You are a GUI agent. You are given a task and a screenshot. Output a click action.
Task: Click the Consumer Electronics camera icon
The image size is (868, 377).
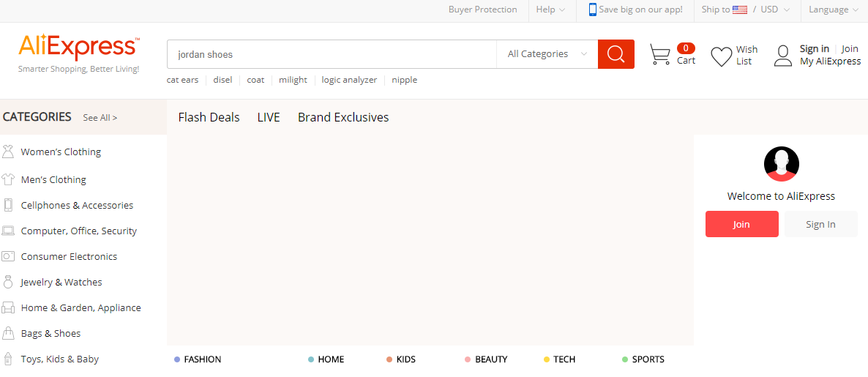coord(8,256)
